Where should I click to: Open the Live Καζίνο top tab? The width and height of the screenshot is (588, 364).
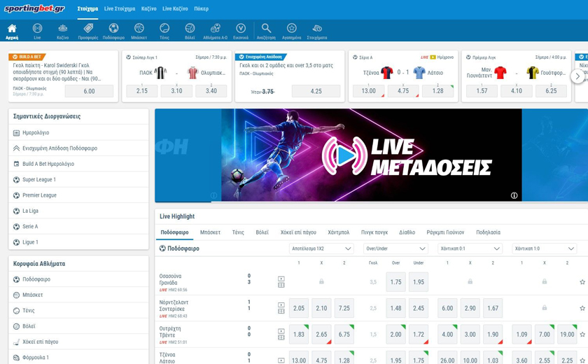click(175, 8)
